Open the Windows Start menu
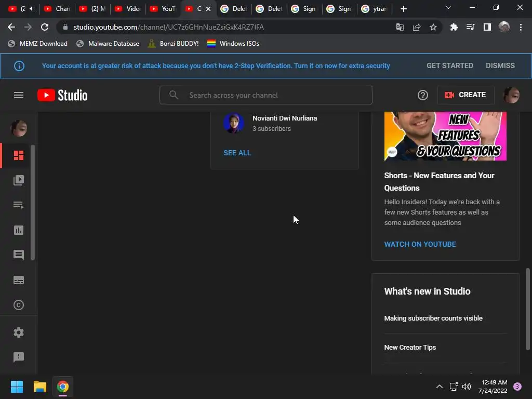Image resolution: width=532 pixels, height=399 pixels. pyautogui.click(x=17, y=387)
